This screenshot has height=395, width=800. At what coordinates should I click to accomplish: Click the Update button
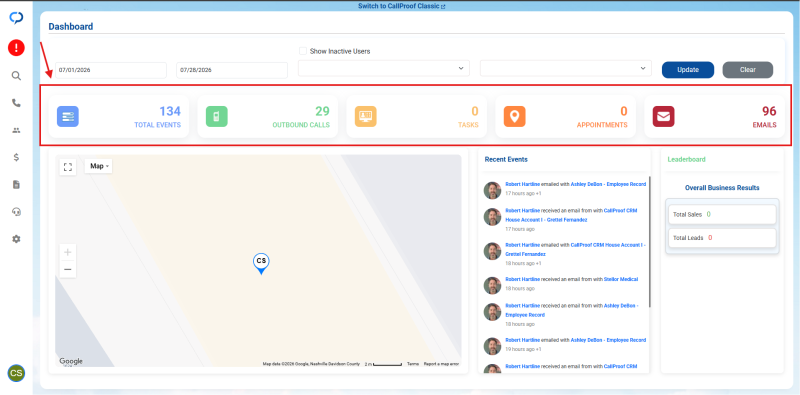(688, 70)
